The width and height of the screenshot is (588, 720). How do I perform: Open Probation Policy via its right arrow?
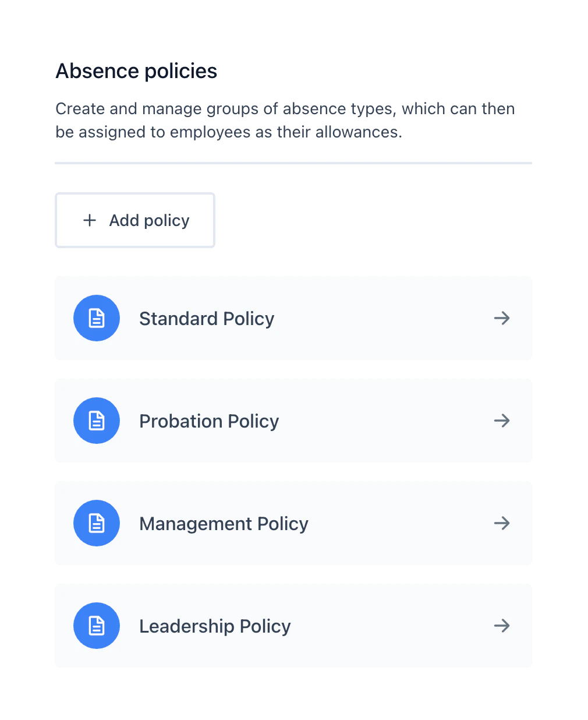click(x=502, y=421)
